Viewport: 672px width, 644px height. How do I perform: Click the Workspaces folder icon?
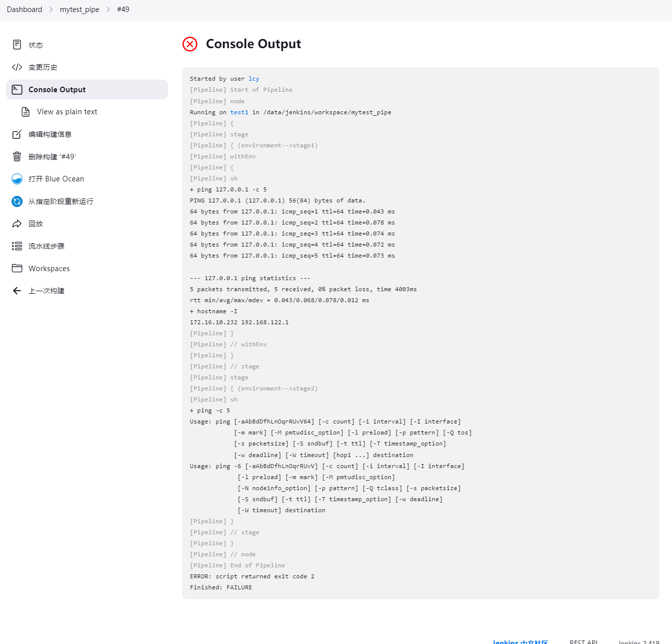pyautogui.click(x=17, y=268)
